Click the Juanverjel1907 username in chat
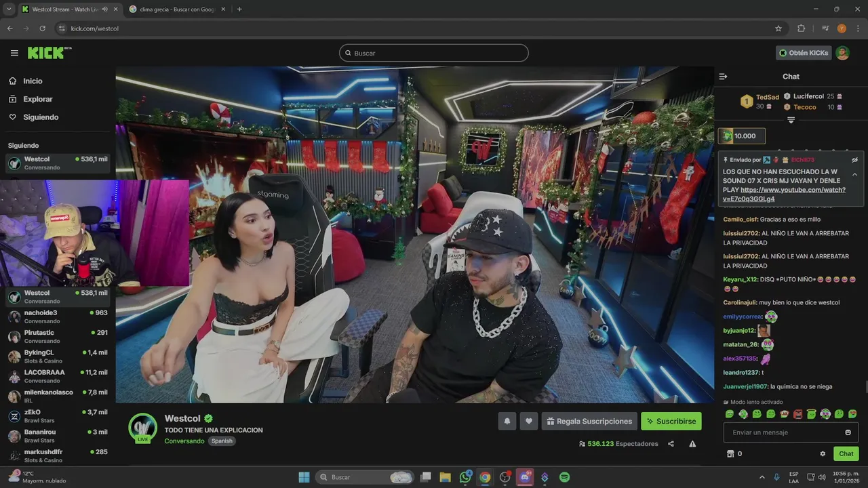 (x=745, y=386)
